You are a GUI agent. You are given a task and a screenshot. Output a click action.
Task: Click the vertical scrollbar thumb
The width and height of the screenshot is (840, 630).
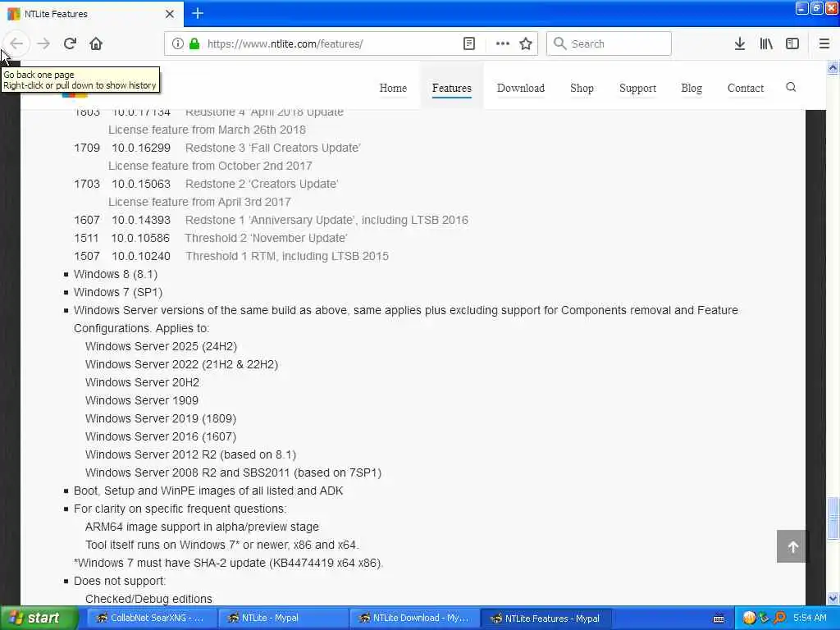tap(833, 518)
